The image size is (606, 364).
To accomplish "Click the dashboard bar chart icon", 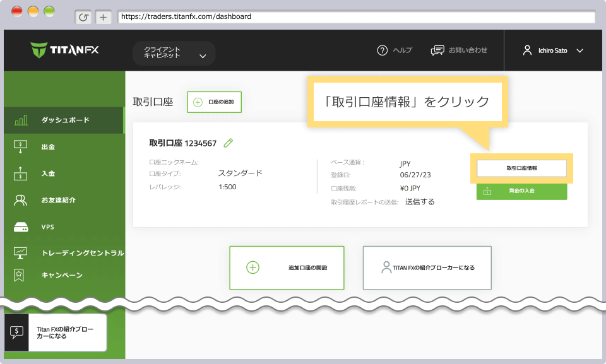I will pyautogui.click(x=21, y=120).
